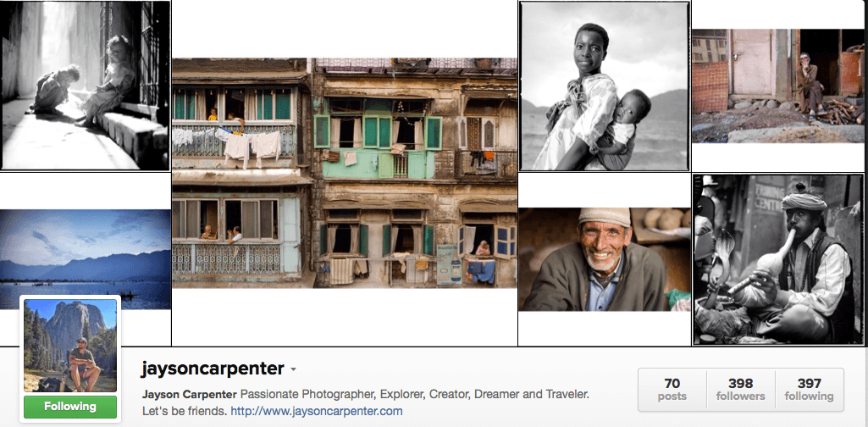
Task: Open the 398 followers list
Action: [x=741, y=390]
